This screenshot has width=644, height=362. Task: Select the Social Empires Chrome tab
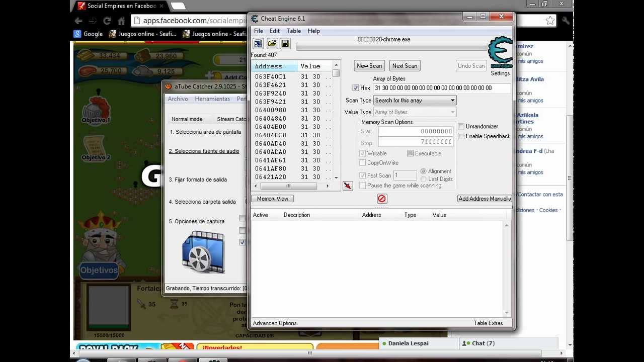[x=121, y=6]
